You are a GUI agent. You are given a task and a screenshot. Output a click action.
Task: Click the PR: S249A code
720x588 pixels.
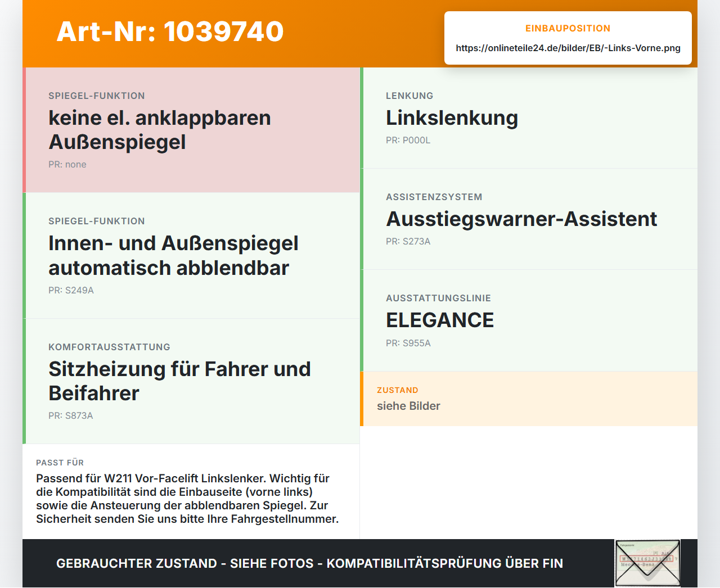(71, 290)
